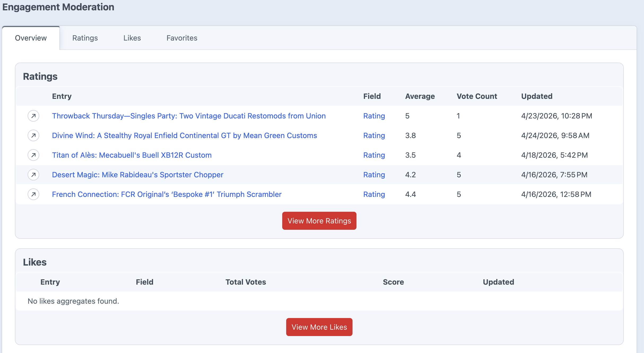Click Rating field link in Desert Magic row
The height and width of the screenshot is (353, 644).
374,175
